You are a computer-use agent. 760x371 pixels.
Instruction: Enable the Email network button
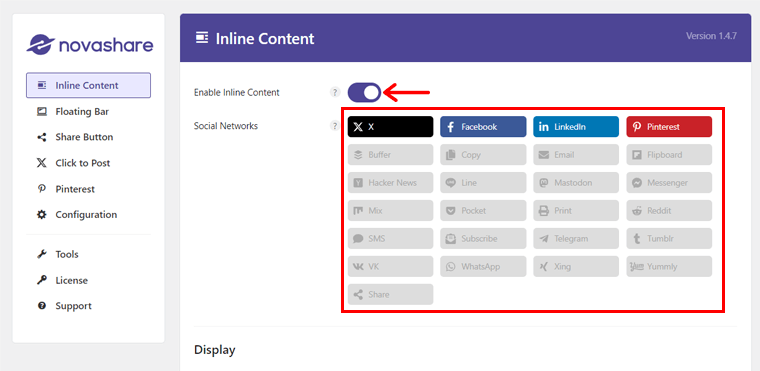pyautogui.click(x=576, y=155)
